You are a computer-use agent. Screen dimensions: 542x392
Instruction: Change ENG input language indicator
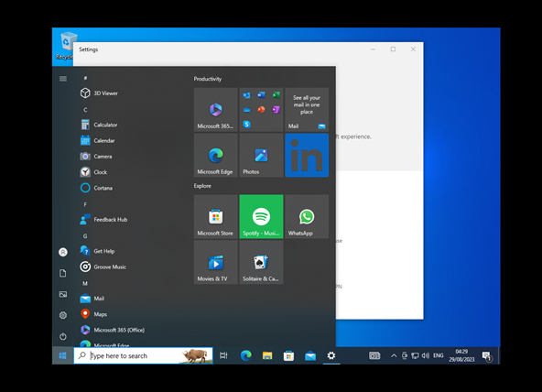(439, 355)
